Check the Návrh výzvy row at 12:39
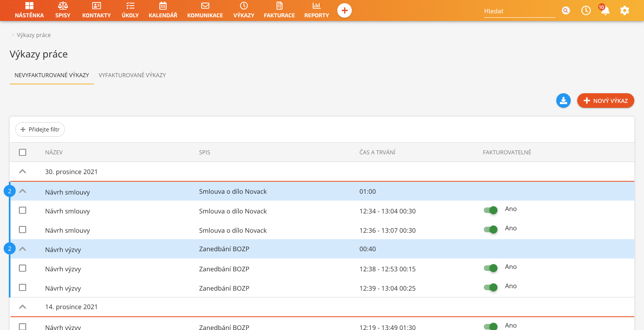 23,287
